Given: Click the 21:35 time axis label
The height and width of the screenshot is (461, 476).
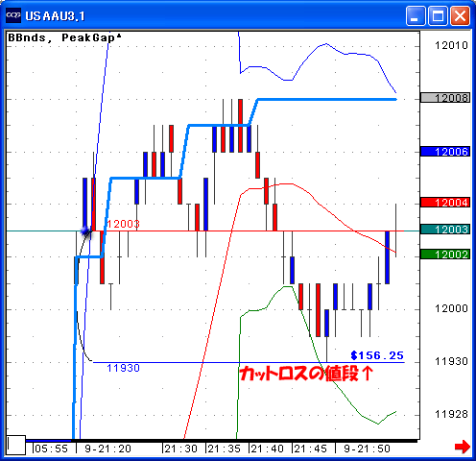Looking at the screenshot, I should [224, 449].
